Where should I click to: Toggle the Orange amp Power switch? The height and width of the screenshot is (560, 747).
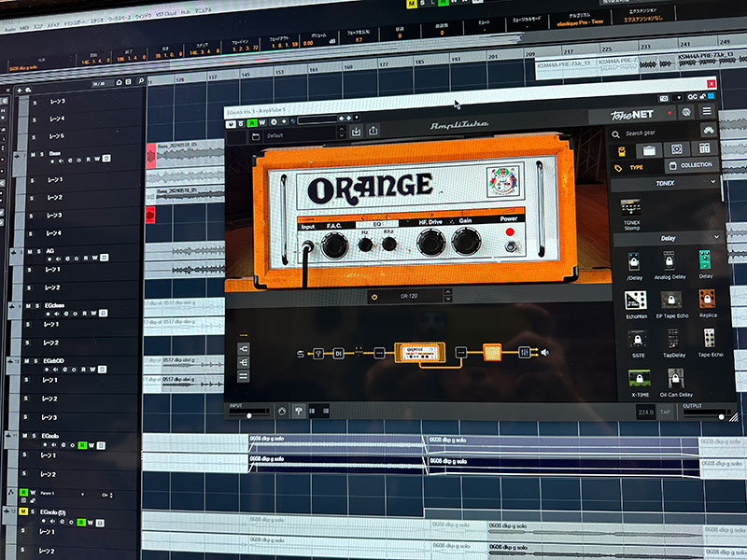(511, 246)
